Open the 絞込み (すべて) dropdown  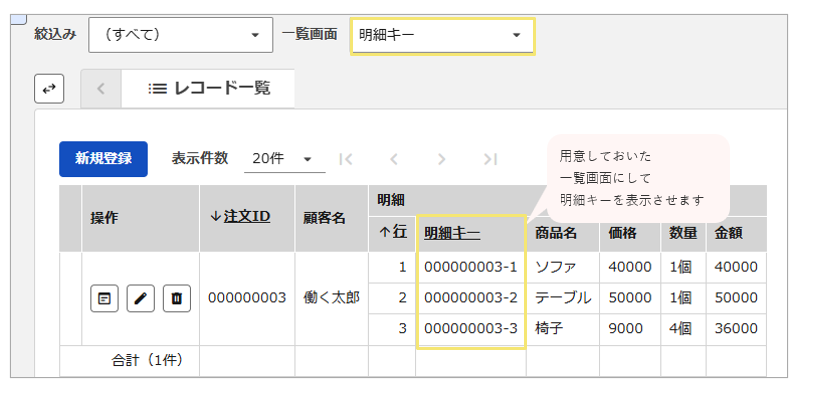[181, 35]
